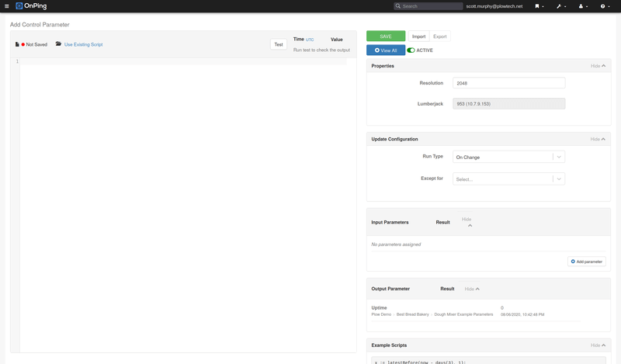Image resolution: width=621 pixels, height=364 pixels.
Task: Toggle the ACTIVE switch
Action: pos(411,50)
